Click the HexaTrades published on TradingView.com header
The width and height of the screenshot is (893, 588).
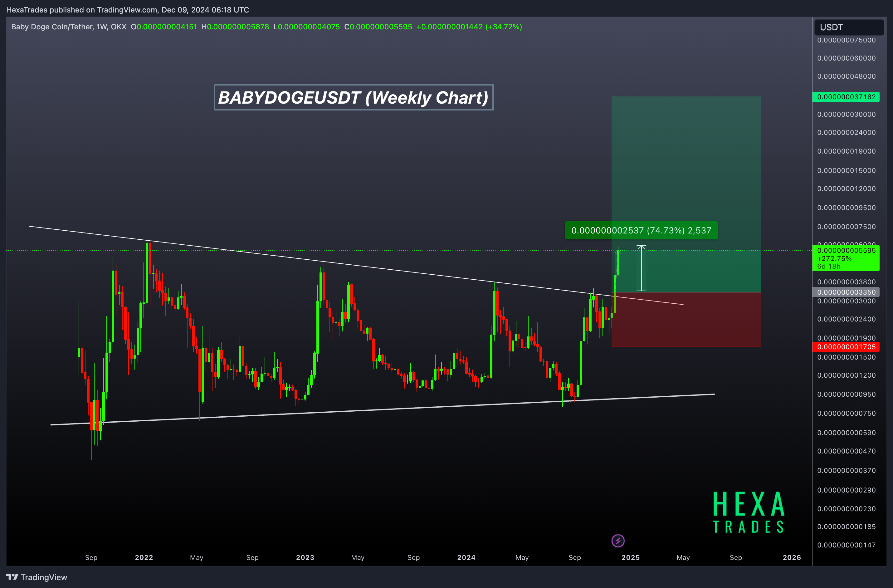coord(128,10)
